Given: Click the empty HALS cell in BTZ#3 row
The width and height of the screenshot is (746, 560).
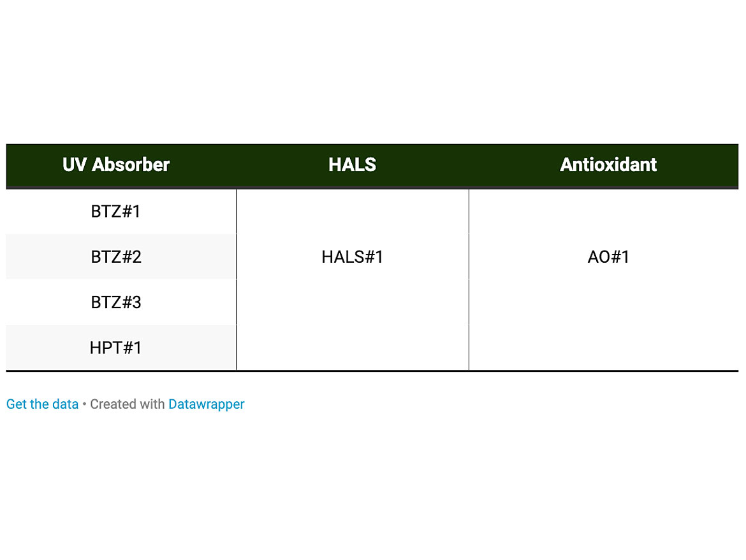Looking at the screenshot, I should (352, 302).
